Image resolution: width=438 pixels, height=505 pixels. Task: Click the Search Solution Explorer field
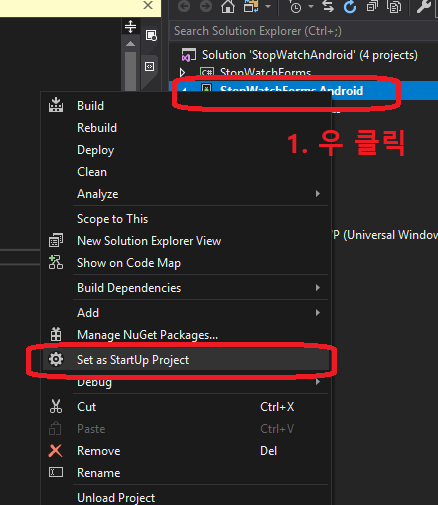point(304,31)
